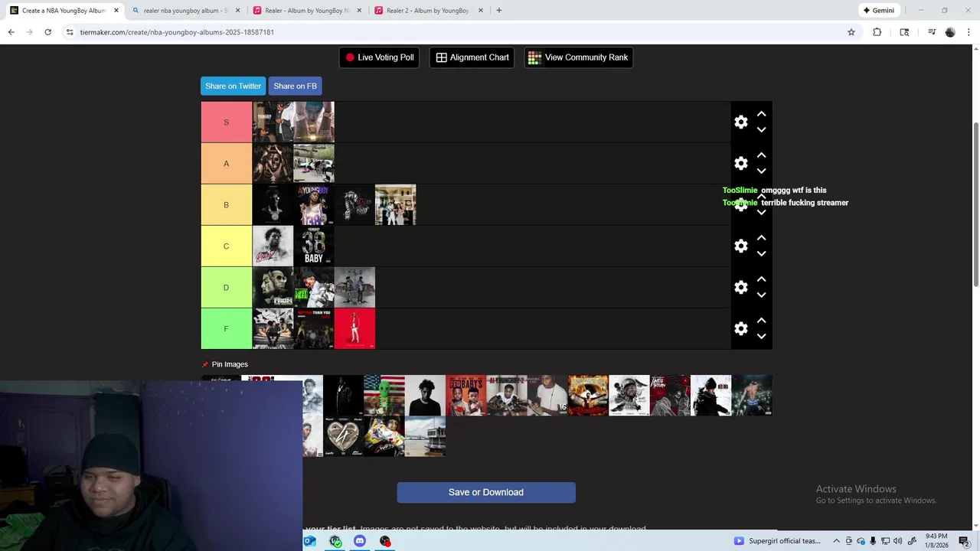Click the page vertical scrollbar
Image resolution: width=980 pixels, height=551 pixels.
[975, 205]
